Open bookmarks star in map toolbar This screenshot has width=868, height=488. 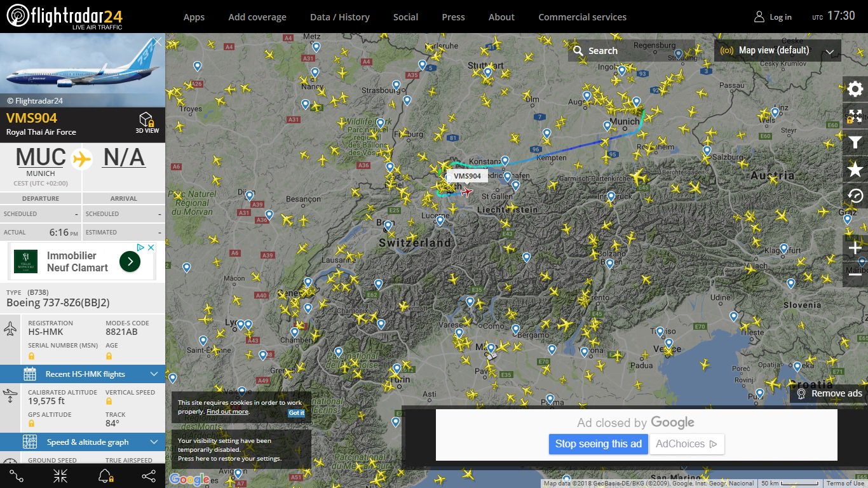point(855,169)
